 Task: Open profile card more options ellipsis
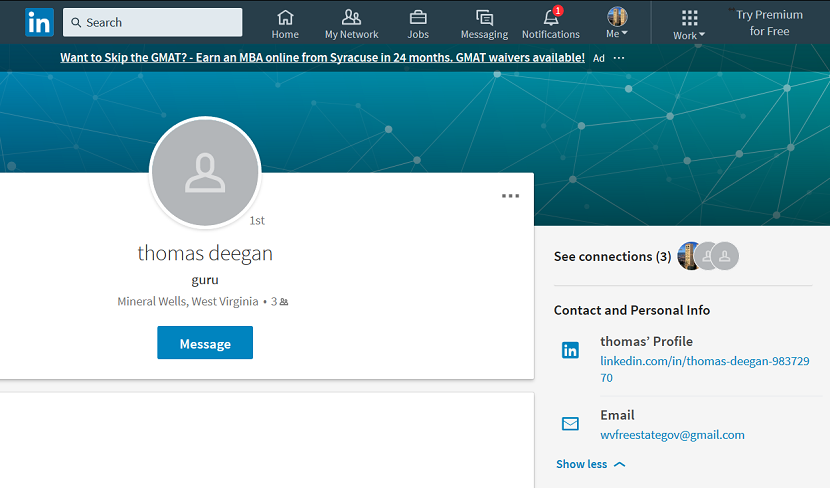pos(510,196)
